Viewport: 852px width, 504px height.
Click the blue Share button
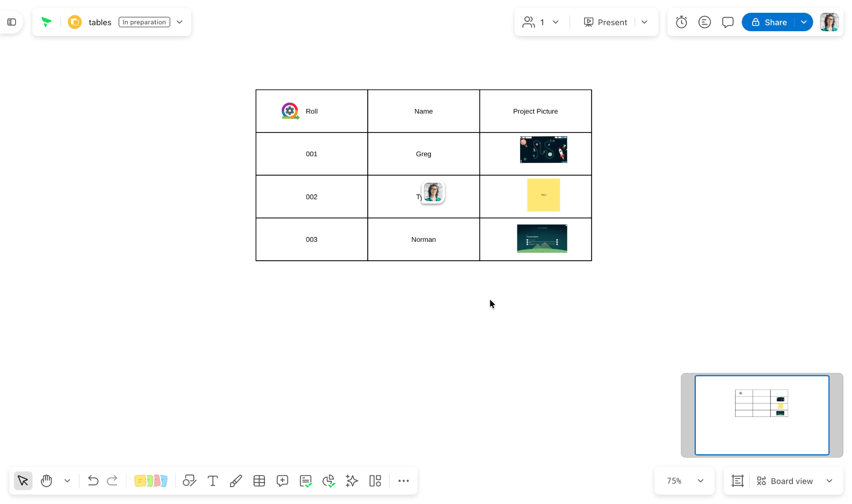(769, 22)
